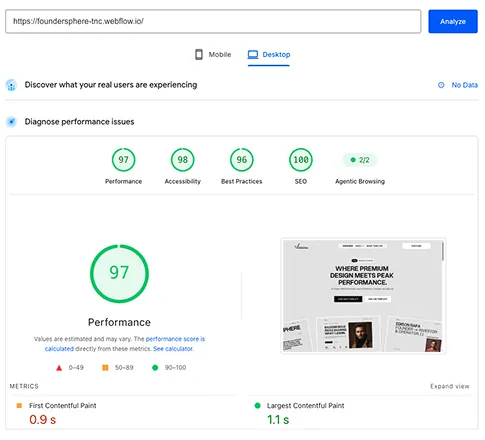Image resolution: width=485 pixels, height=440 pixels.
Task: Select the 100 SEO score gauge
Action: (x=301, y=160)
